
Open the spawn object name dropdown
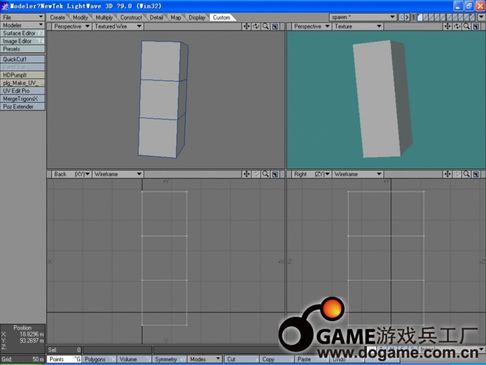click(363, 17)
